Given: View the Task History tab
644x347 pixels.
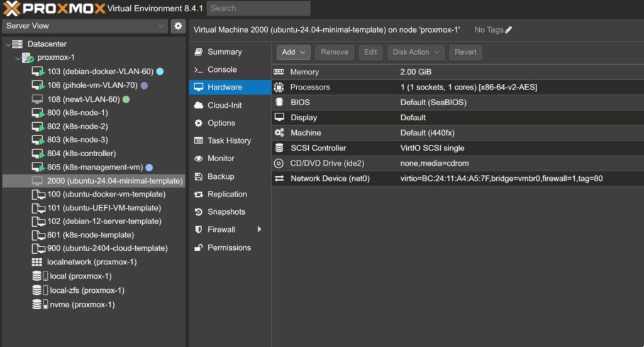Looking at the screenshot, I should point(230,140).
